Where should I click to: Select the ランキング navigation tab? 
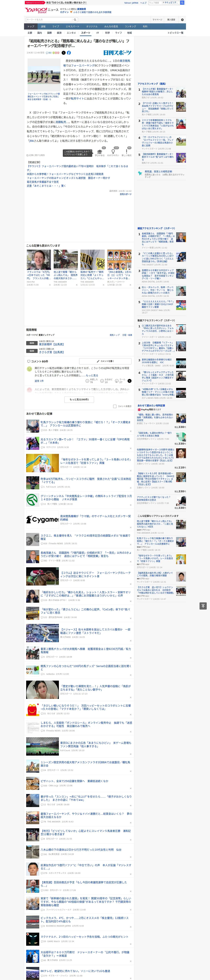(x=130, y=27)
